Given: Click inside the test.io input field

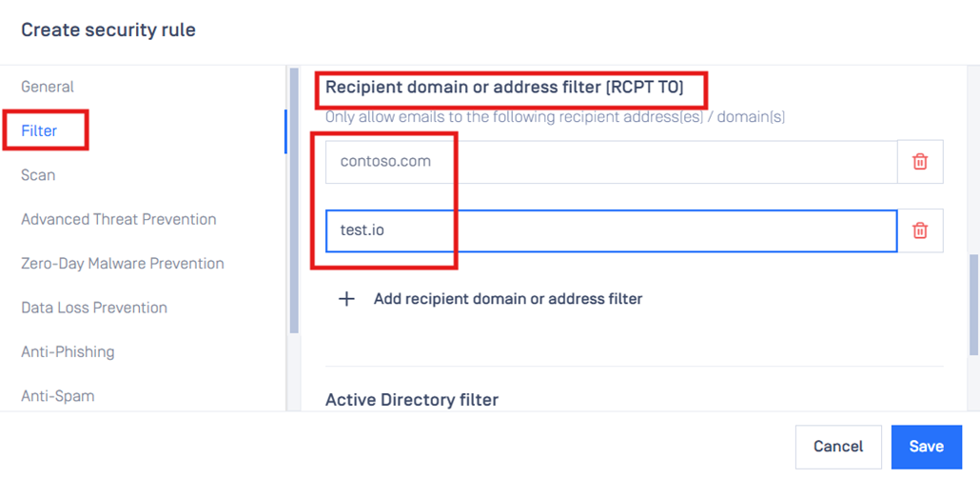Looking at the screenshot, I should click(x=611, y=230).
